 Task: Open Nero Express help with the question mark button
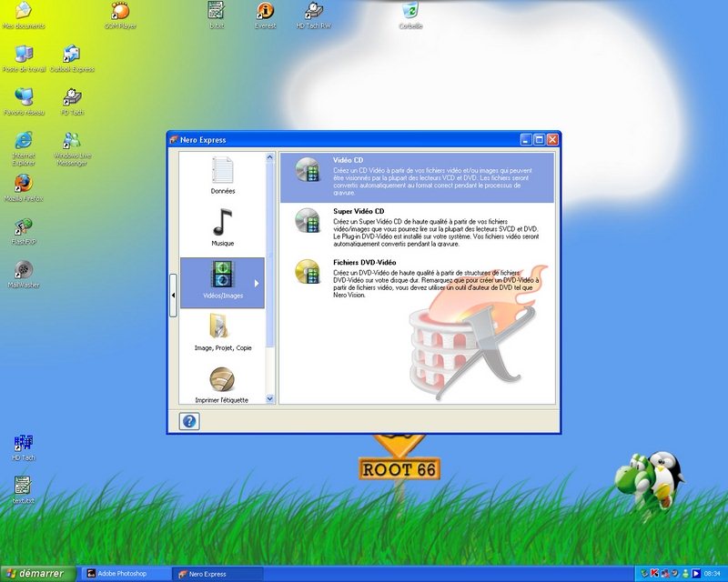click(189, 421)
